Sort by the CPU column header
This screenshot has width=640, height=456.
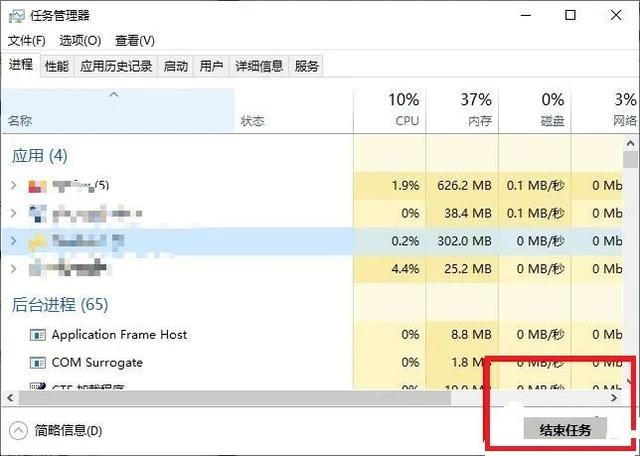[389, 111]
